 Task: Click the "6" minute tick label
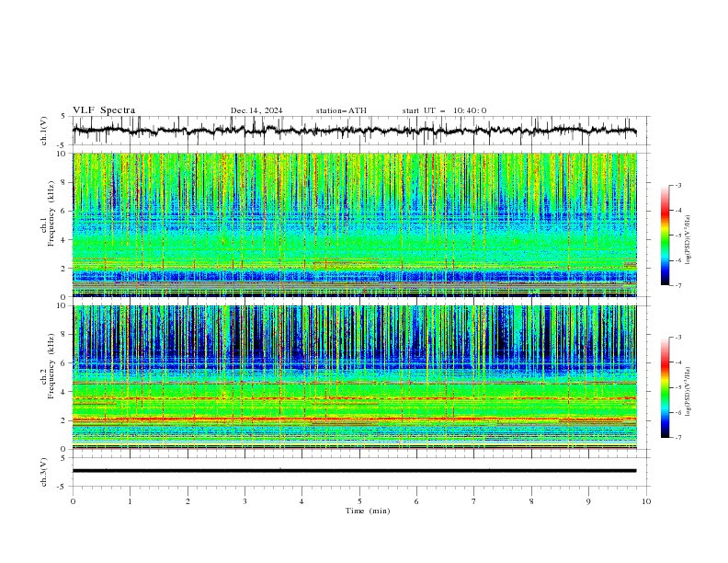(x=417, y=501)
